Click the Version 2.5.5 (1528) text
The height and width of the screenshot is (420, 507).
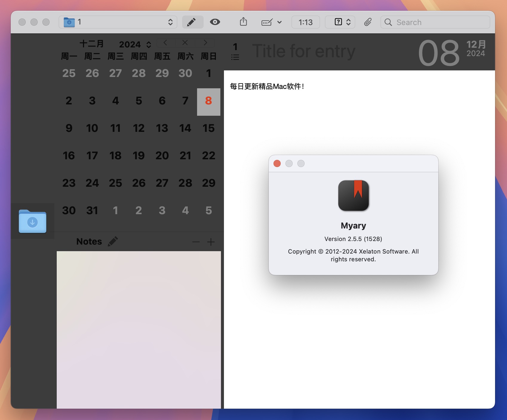point(353,239)
